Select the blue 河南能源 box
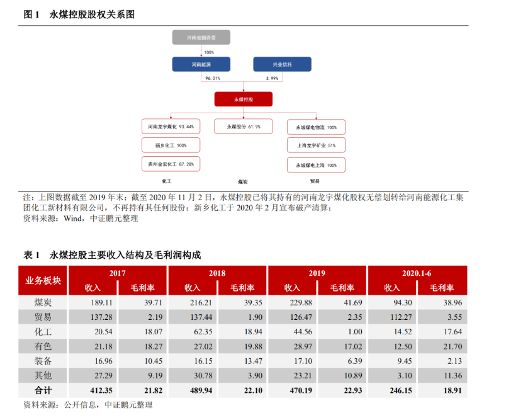 201,64
